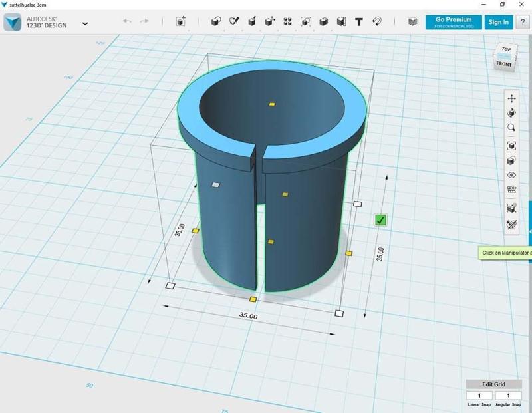
Task: Toggle visibility with the eye icon
Action: point(511,176)
